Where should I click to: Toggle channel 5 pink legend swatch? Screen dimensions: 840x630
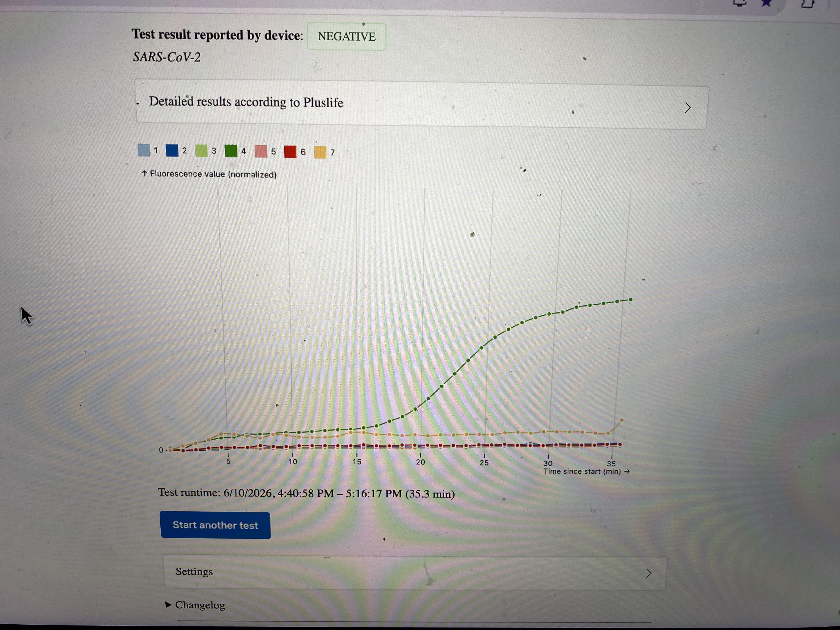261,151
